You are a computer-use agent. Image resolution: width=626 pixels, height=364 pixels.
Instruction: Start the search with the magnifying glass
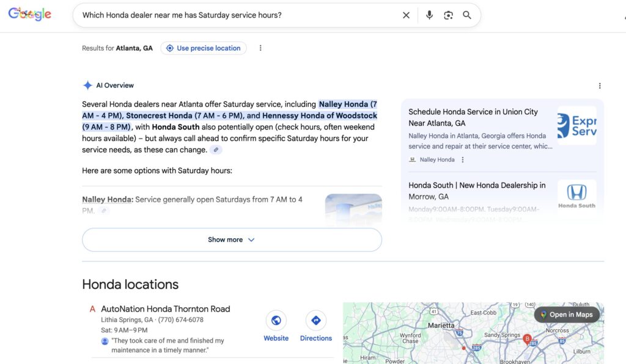tap(467, 15)
